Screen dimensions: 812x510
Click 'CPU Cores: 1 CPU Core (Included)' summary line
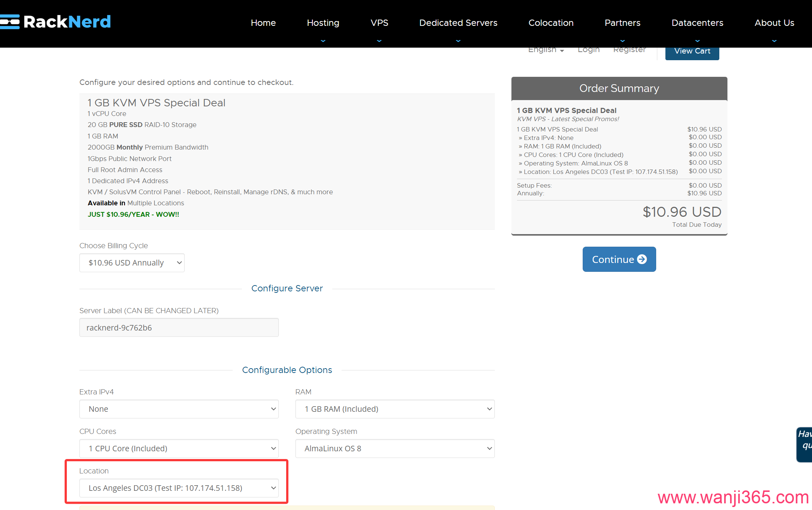tap(571, 155)
